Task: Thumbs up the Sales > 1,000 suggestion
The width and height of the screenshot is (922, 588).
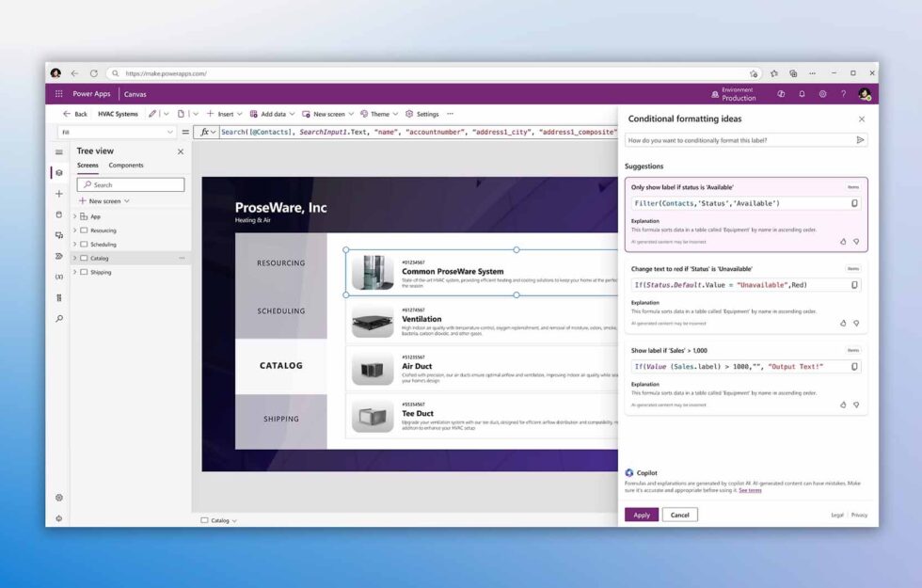Action: tap(843, 403)
